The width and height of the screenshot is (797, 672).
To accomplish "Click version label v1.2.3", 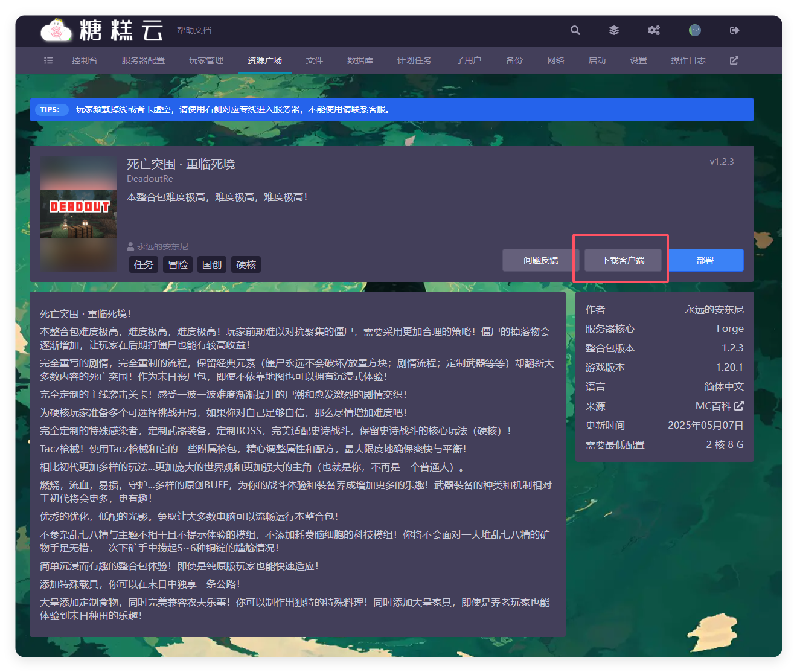I will click(x=722, y=162).
